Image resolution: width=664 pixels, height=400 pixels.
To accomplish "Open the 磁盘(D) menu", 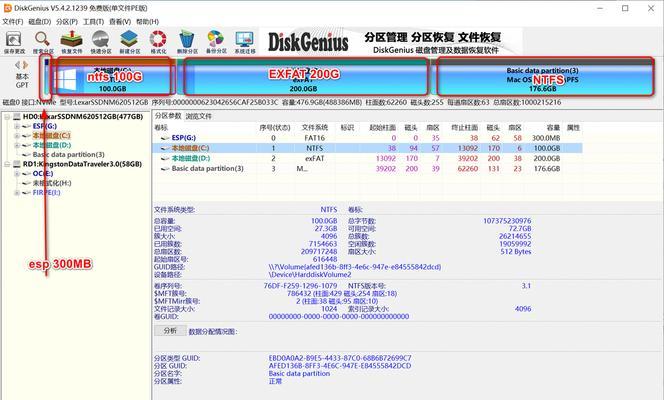I will tap(39, 22).
